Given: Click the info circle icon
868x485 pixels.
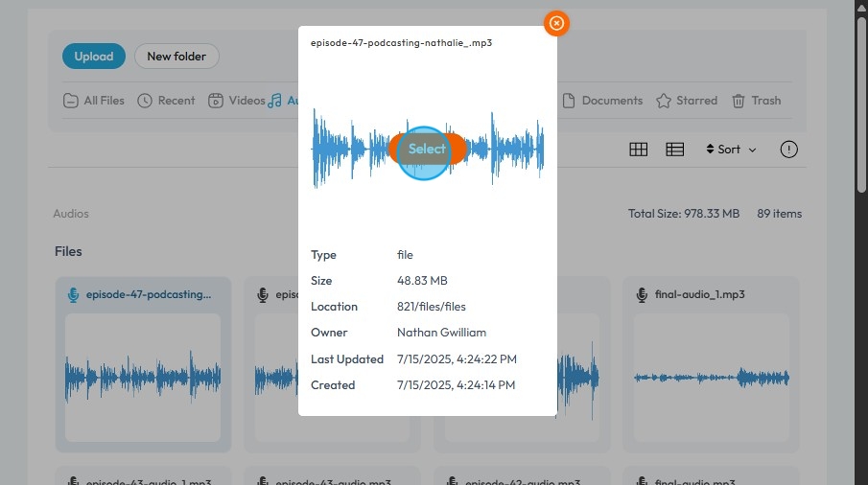Looking at the screenshot, I should [x=788, y=150].
